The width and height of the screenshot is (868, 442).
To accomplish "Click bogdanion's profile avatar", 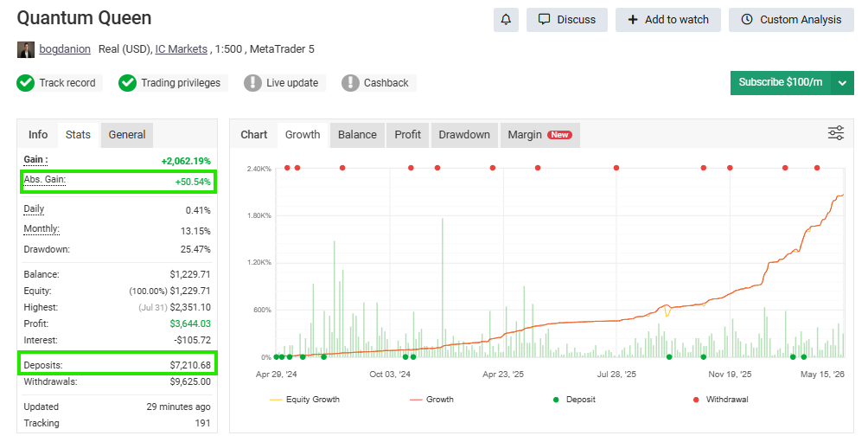I will tap(25, 49).
